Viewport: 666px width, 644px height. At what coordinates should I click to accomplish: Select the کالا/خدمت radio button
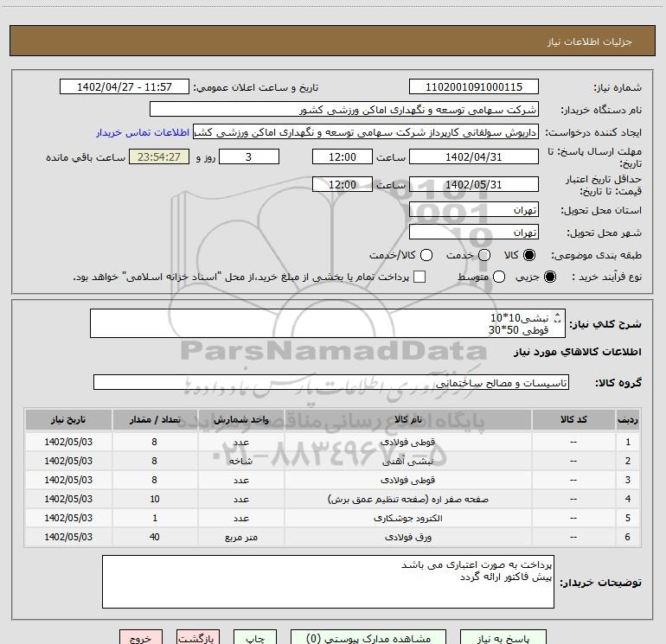tap(426, 255)
